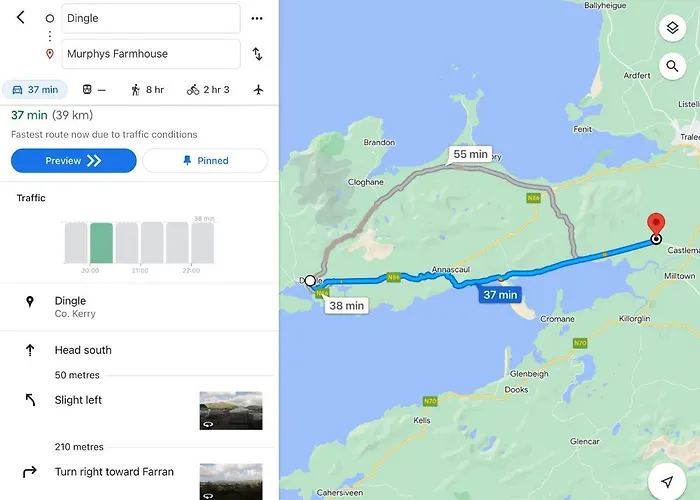
Task: Click the map search magnifier icon
Action: (672, 67)
